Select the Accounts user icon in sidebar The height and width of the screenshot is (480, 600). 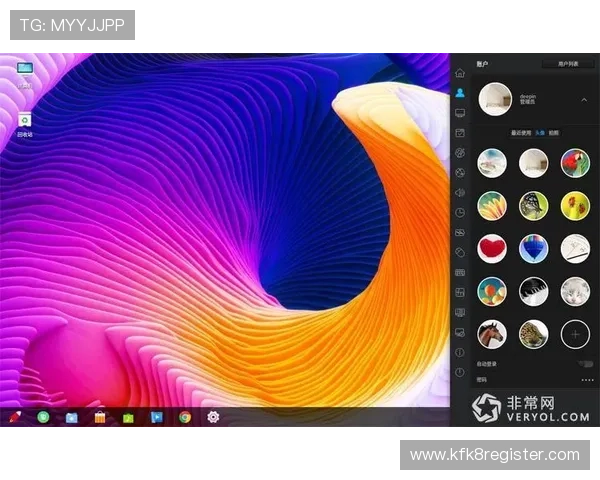coord(460,93)
